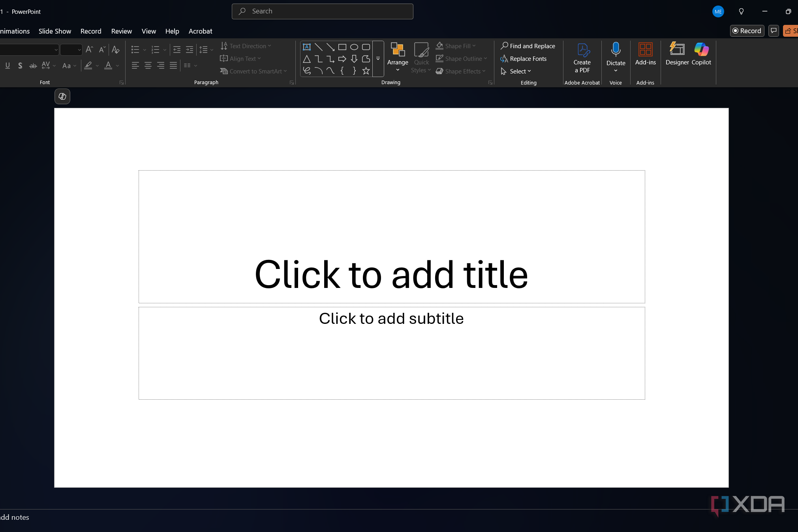Open the numbering list dropdown arrow
This screenshot has width=798, height=532.
pos(165,50)
